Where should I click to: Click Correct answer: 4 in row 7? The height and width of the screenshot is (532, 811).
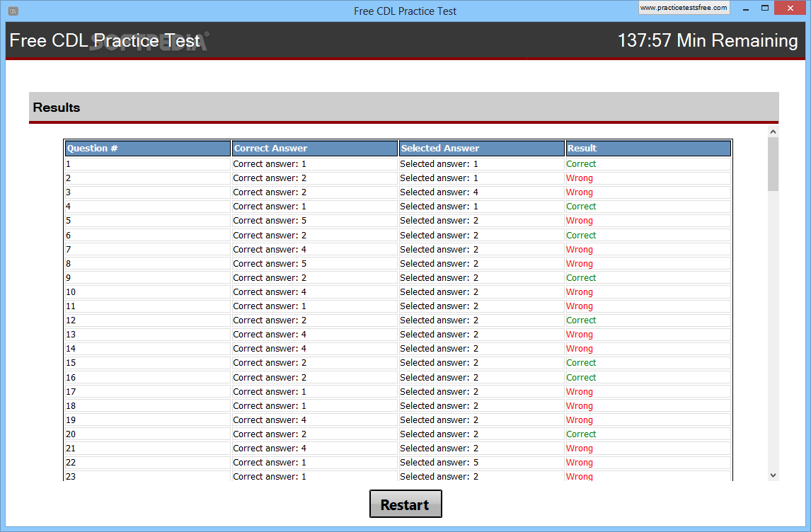click(x=270, y=249)
